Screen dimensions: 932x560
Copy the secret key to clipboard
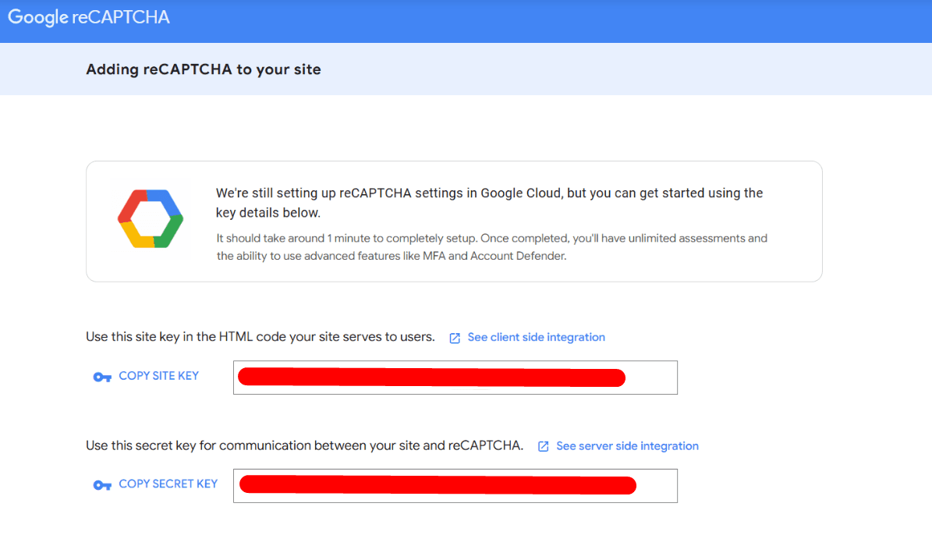pyautogui.click(x=168, y=484)
